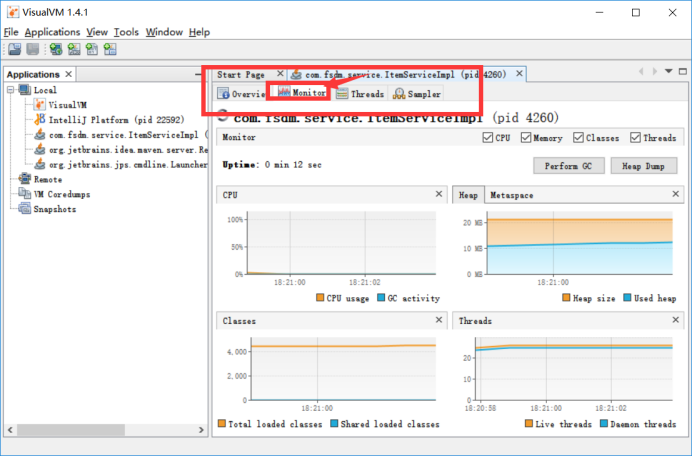This screenshot has height=456, width=692.
Task: Close the Start Page tab
Action: [280, 73]
